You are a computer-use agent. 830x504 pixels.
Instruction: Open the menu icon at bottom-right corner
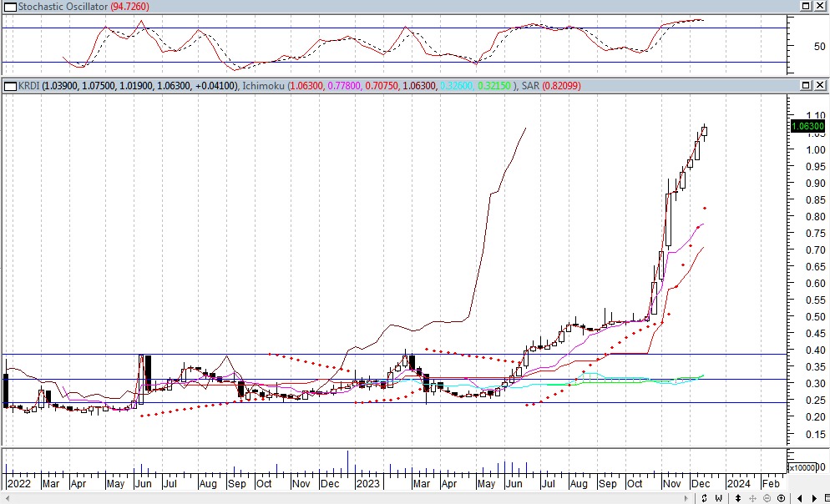[x=827, y=498]
